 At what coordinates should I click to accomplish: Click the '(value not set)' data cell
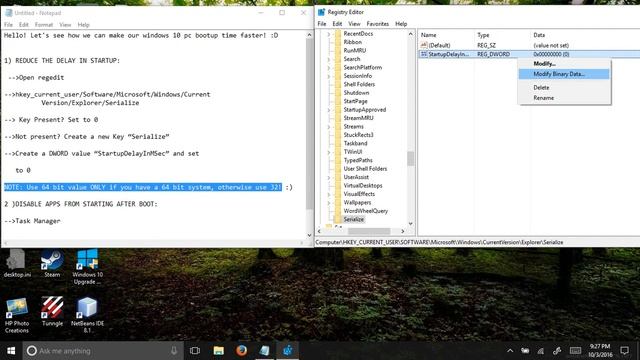point(551,45)
